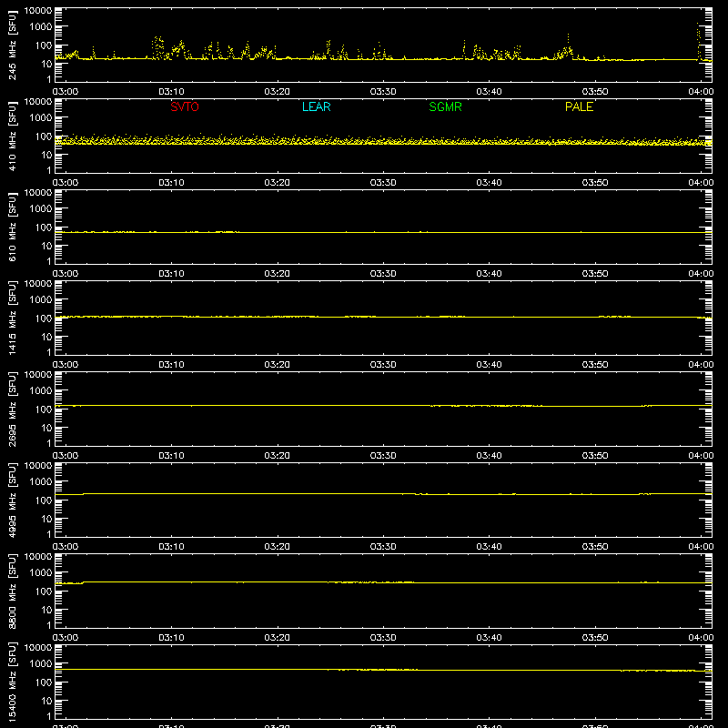Select the 410 MHz [SFU] axis title
The width and height of the screenshot is (728, 728).
pyautogui.click(x=12, y=136)
